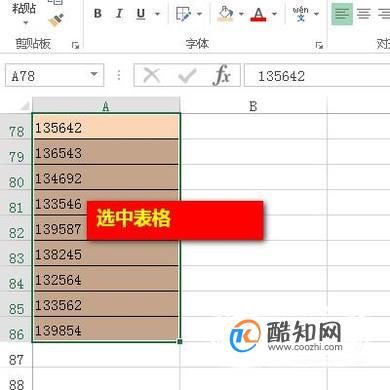Select row 83 header

[16, 253]
